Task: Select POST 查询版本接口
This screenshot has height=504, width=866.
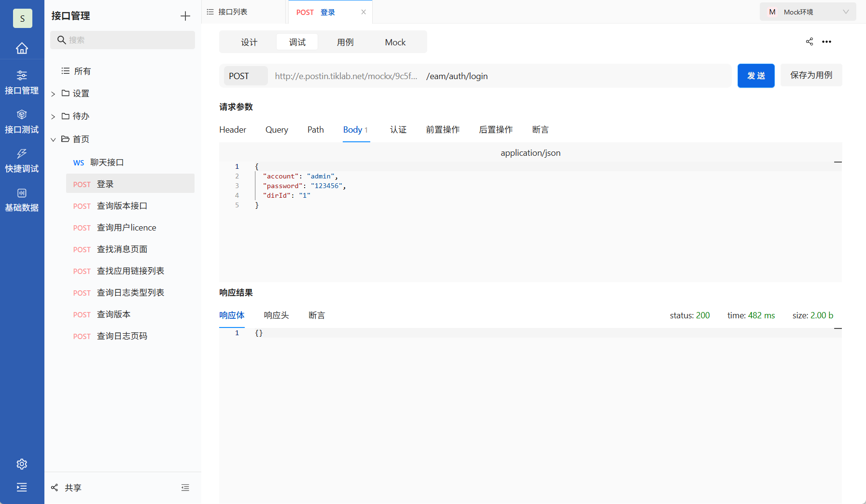Action: pyautogui.click(x=130, y=205)
